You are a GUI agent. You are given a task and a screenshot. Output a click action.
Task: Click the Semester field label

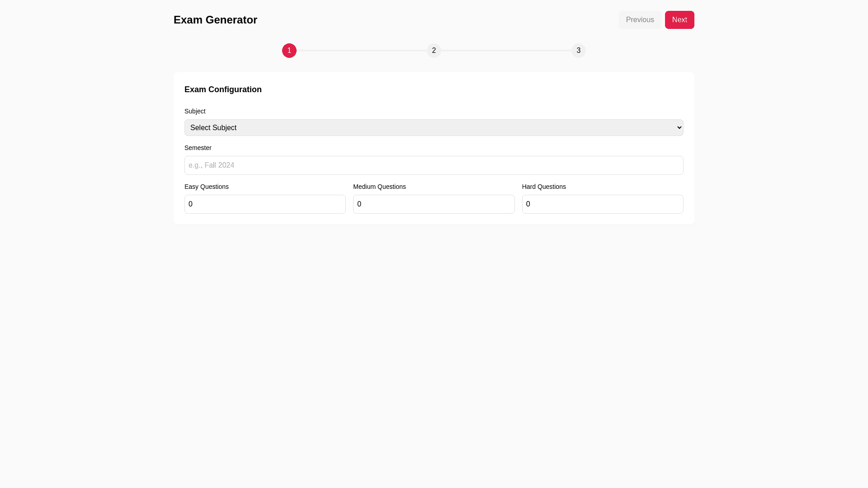[x=198, y=148]
